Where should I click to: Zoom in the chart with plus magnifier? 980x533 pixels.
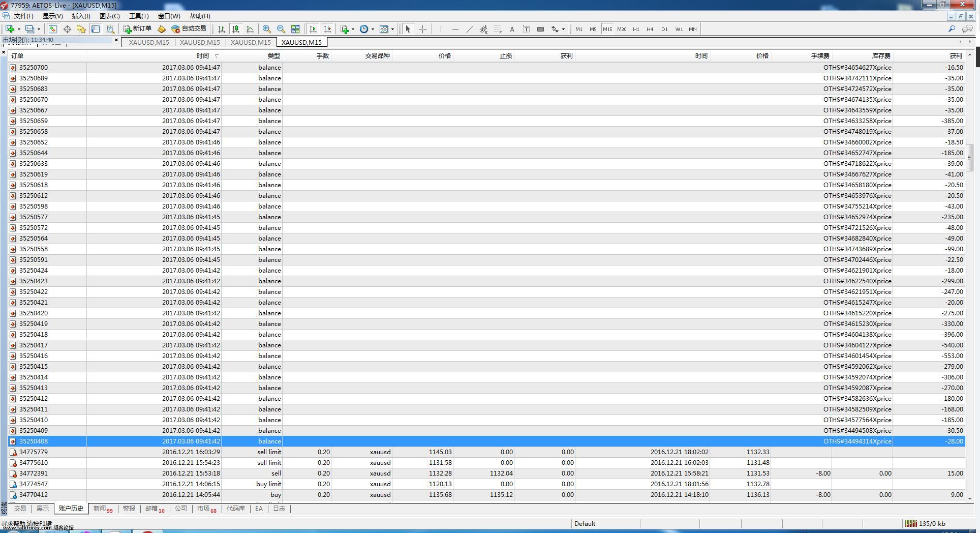tap(266, 29)
